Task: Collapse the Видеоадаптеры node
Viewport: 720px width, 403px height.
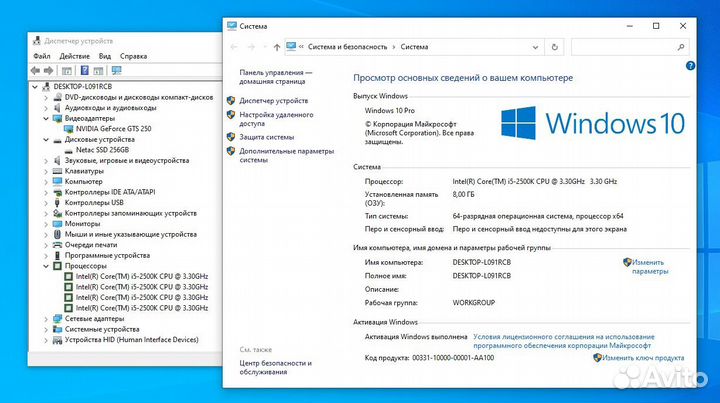Action: click(x=46, y=118)
